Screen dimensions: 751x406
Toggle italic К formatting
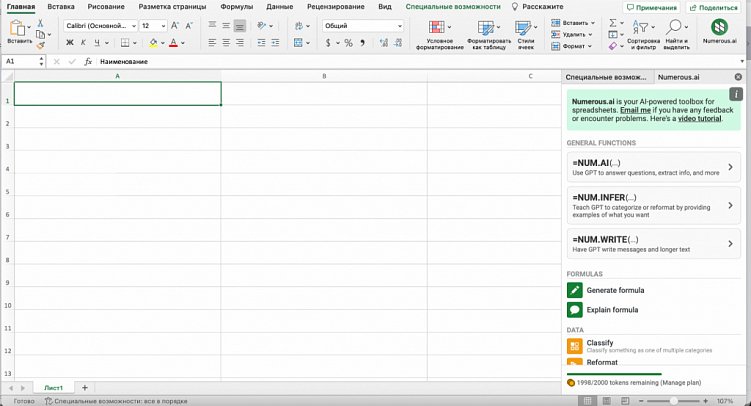tap(83, 43)
